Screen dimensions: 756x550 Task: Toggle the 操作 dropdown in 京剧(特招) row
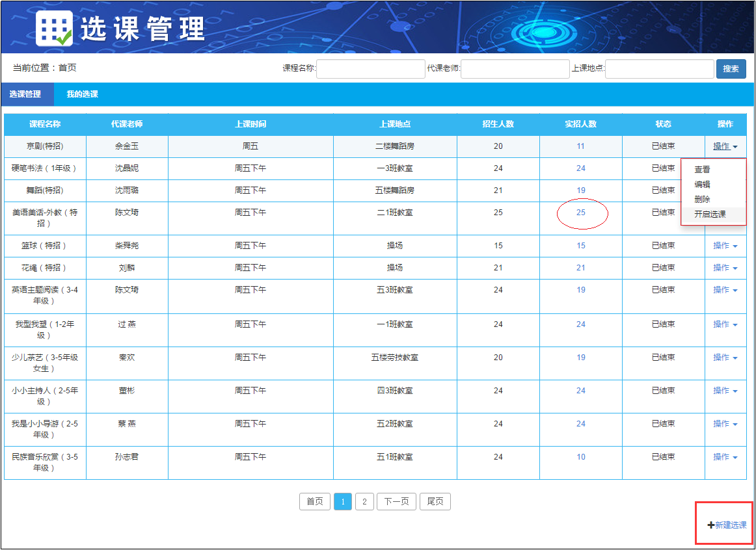725,146
